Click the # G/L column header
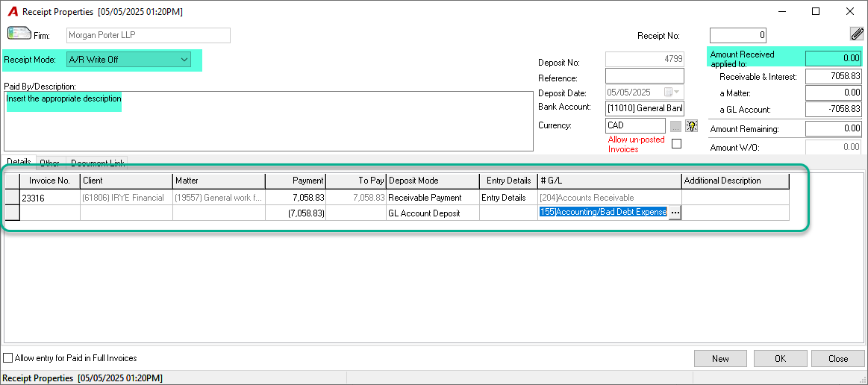Viewport: 868px width, 385px height. 610,181
